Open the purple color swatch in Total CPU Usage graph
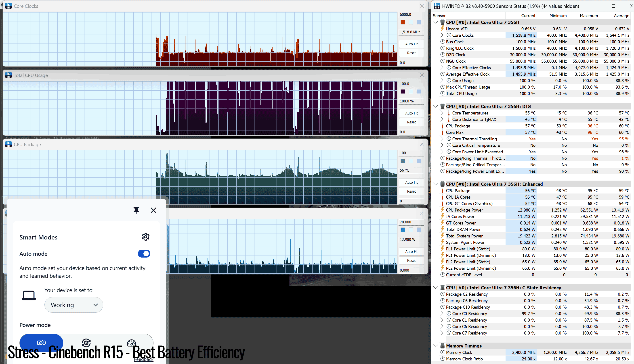The image size is (634, 364). point(403,92)
